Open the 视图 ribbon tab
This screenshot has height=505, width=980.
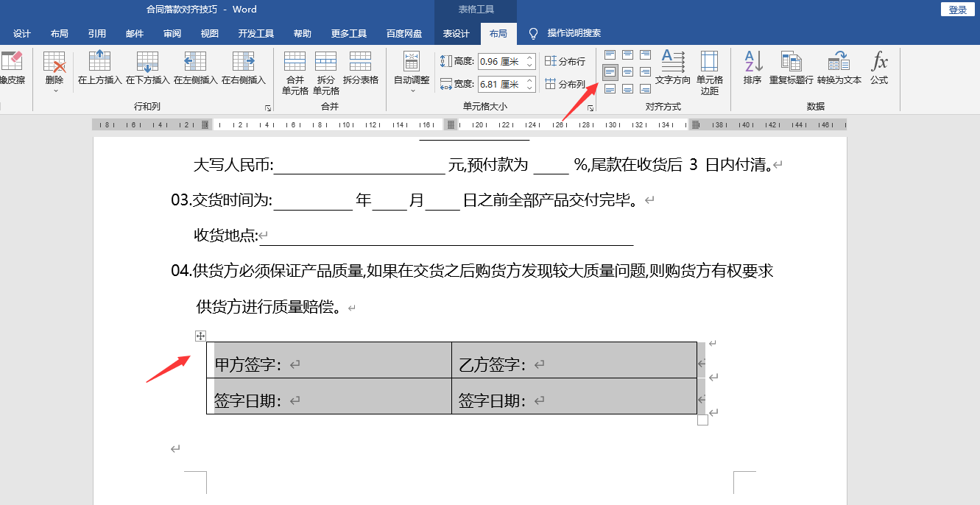[210, 34]
